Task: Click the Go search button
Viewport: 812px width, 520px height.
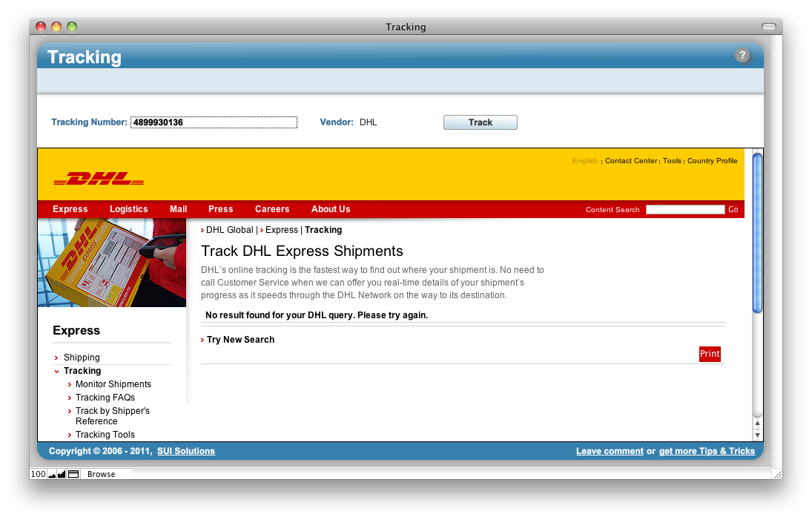Action: 733,209
